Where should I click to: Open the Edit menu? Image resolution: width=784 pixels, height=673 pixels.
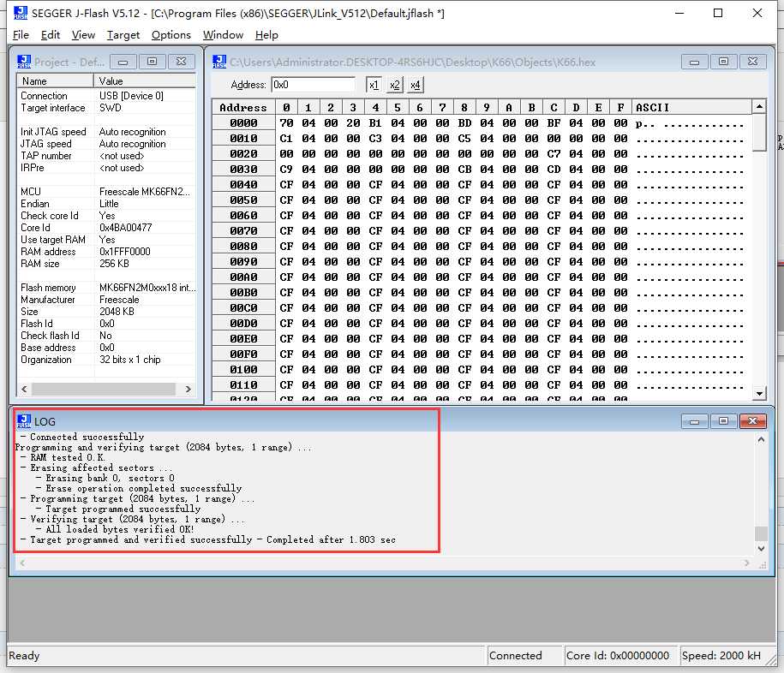50,35
